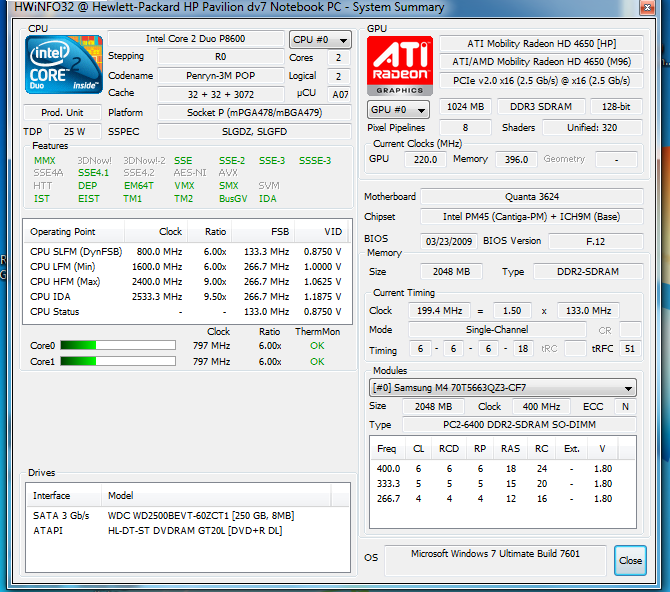
Task: Click the Core1 usage bar
Action: (118, 361)
